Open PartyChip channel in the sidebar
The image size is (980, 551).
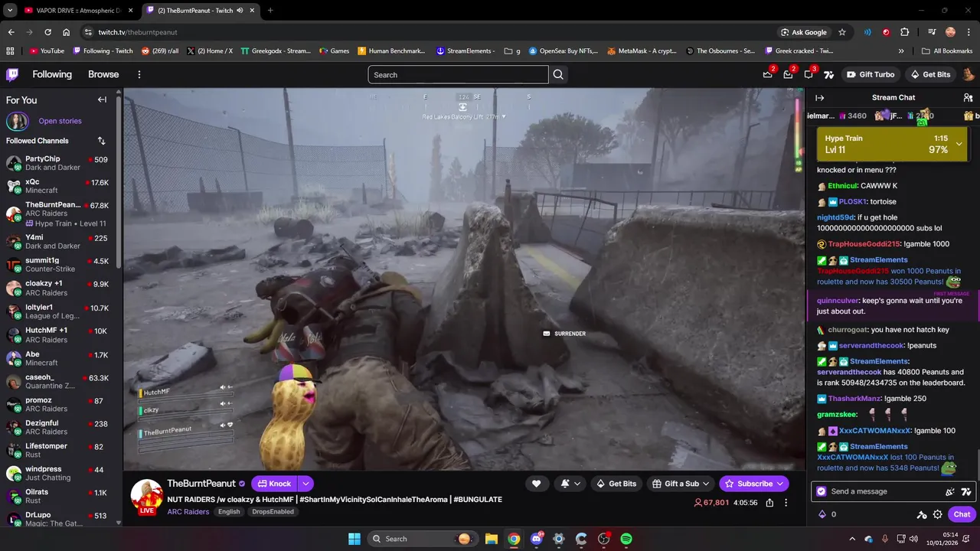pos(57,163)
